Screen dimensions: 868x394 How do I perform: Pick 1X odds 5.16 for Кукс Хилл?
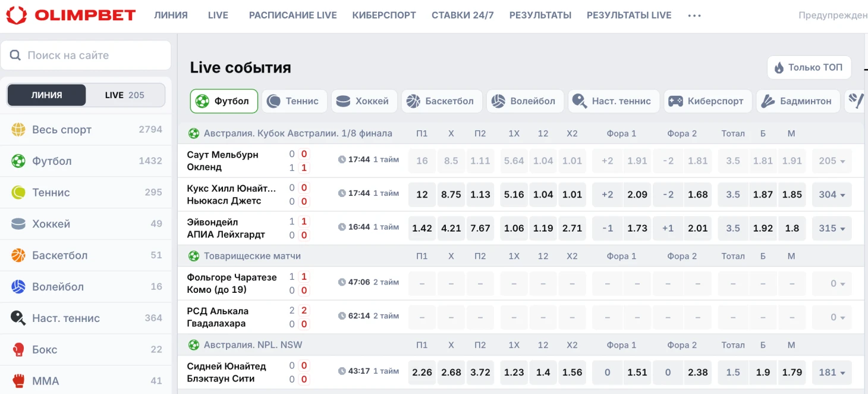(514, 195)
